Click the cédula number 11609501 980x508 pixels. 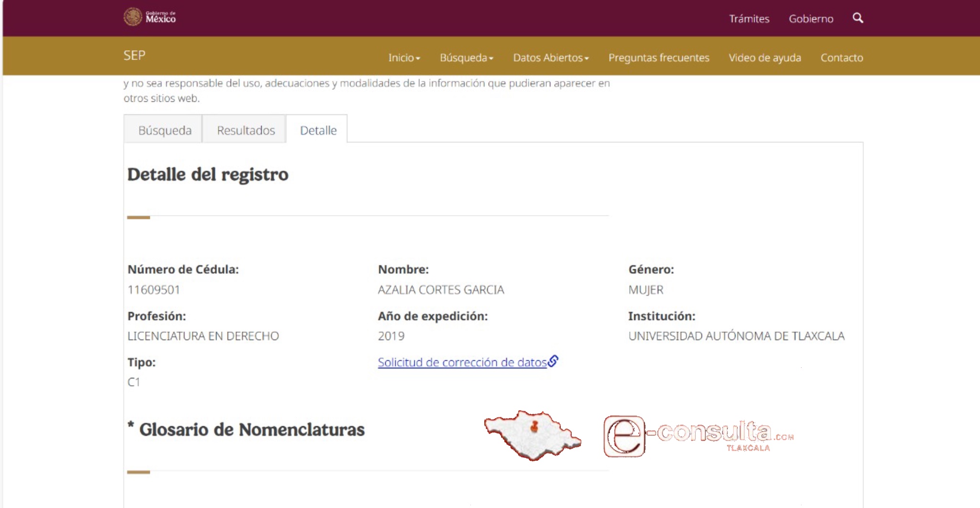point(154,290)
